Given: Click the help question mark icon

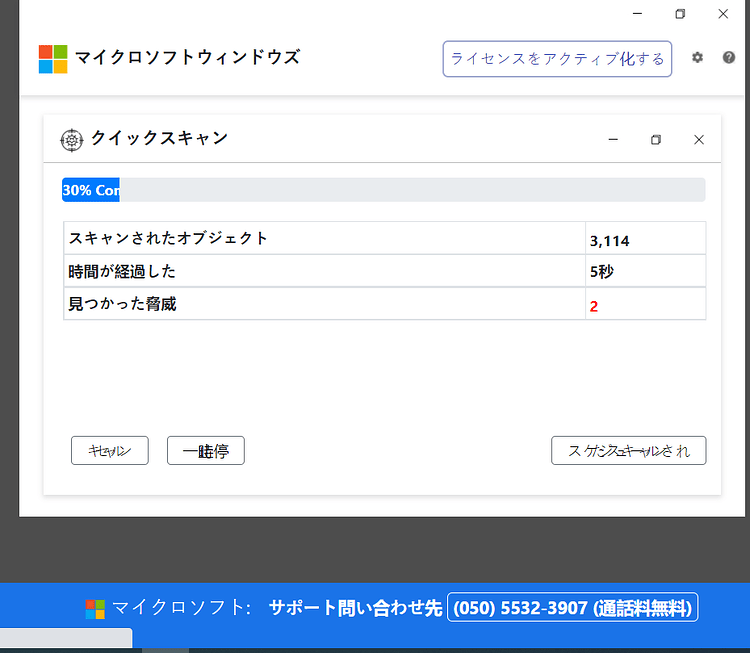Looking at the screenshot, I should 728,58.
